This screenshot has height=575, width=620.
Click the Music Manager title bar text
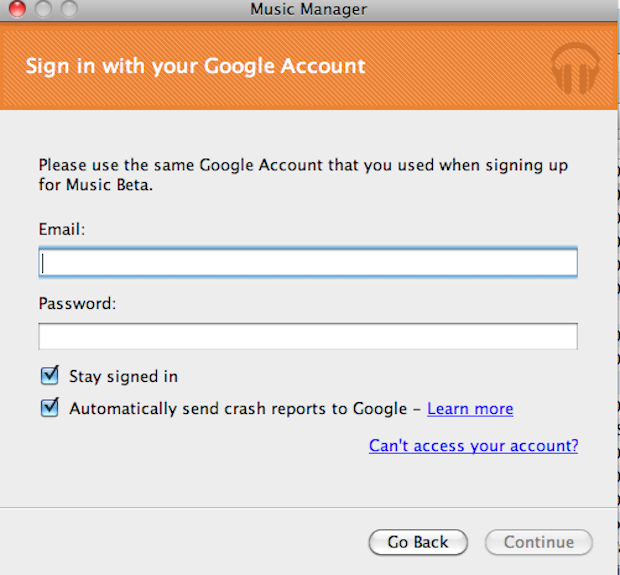pos(309,10)
